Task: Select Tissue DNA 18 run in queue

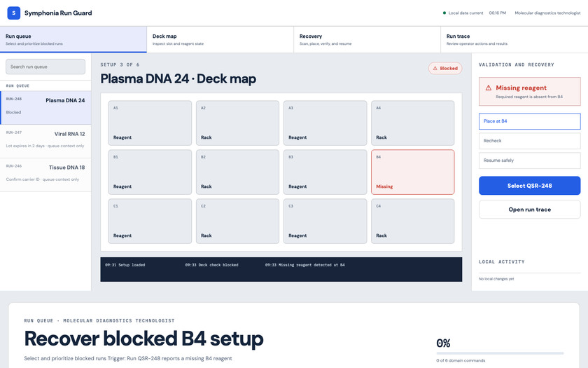Action: point(45,175)
